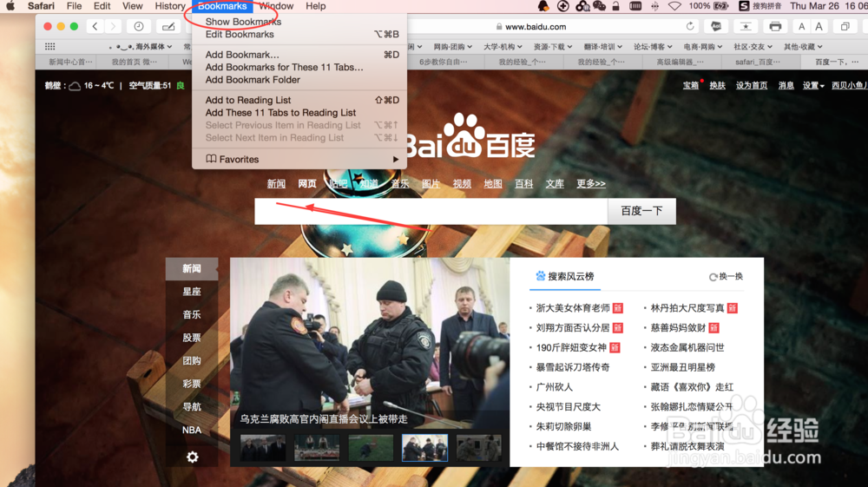Viewport: 868px width, 487px height.
Task: Select Add to Reading List
Action: pos(299,100)
